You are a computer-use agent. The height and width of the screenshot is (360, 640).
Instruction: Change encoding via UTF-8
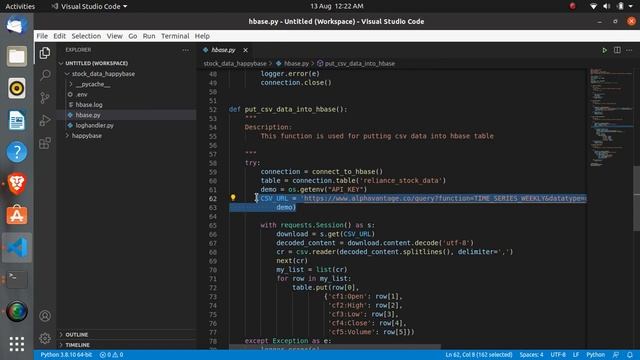[x=558, y=355]
